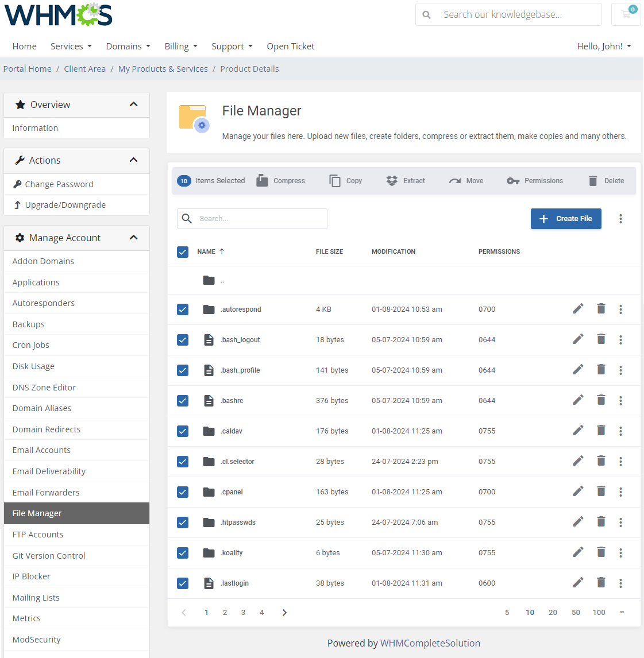Go to page 3 of file list

coord(243,613)
